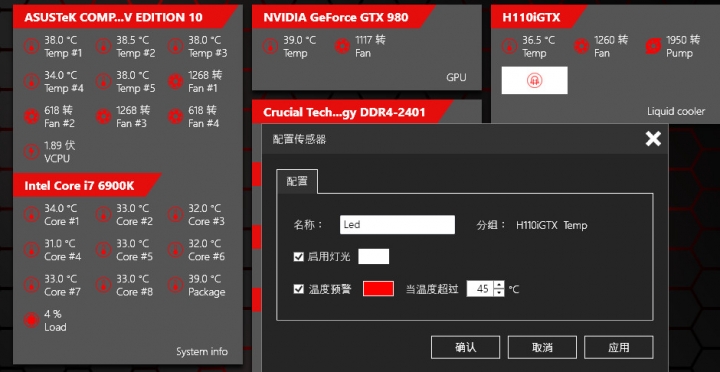Click the 39.0 °C Package reading
This screenshot has height=372, width=720.
[x=207, y=285]
